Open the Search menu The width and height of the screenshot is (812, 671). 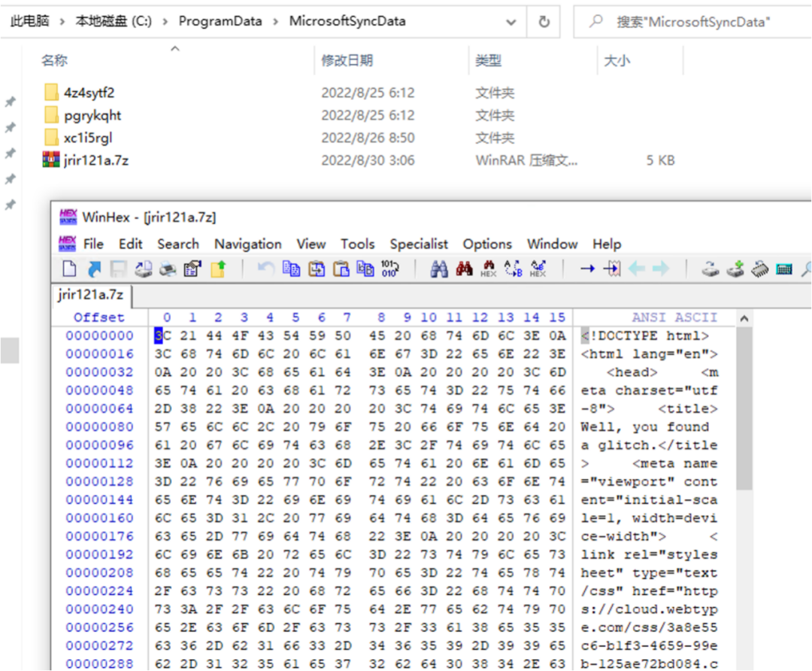click(178, 244)
